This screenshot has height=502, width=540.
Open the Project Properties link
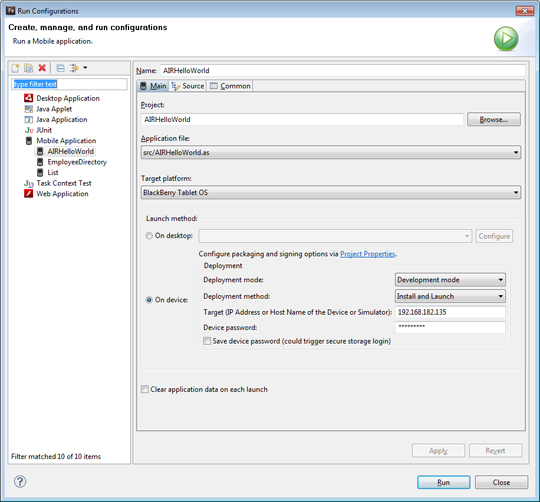tap(367, 254)
